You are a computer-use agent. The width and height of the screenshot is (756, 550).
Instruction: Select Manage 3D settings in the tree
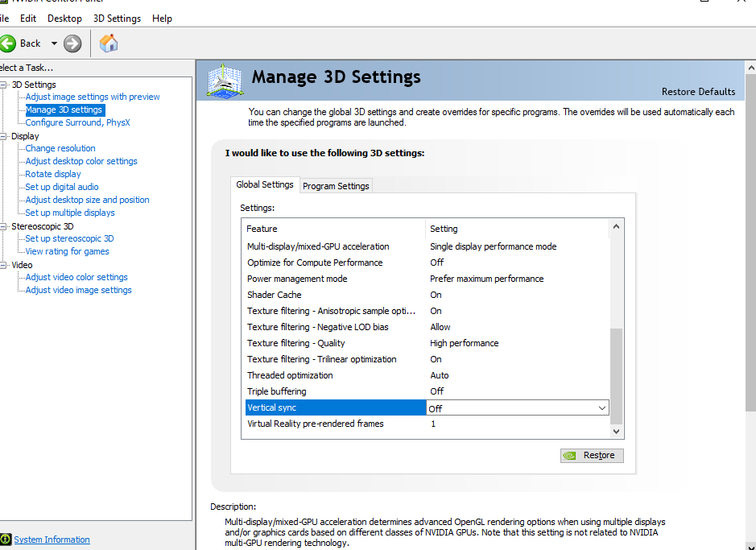[x=64, y=110]
